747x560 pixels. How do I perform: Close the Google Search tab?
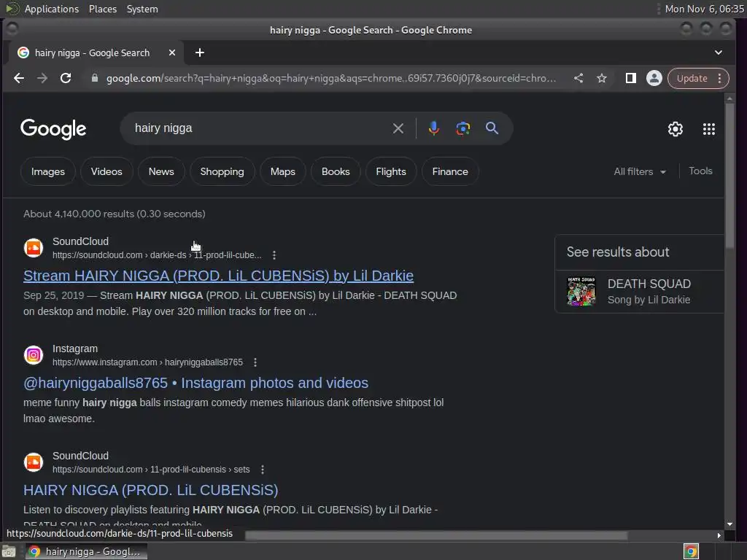tap(172, 52)
